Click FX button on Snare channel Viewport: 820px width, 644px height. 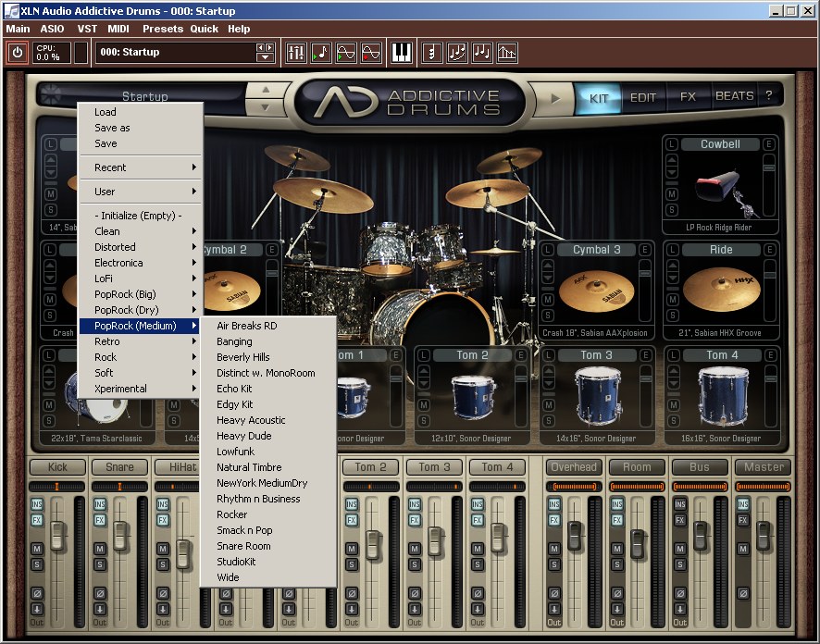tap(99, 520)
